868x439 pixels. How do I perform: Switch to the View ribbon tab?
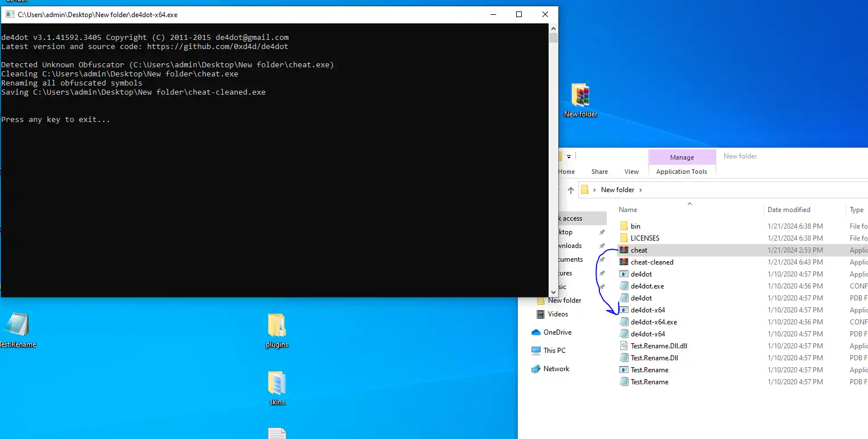[631, 172]
